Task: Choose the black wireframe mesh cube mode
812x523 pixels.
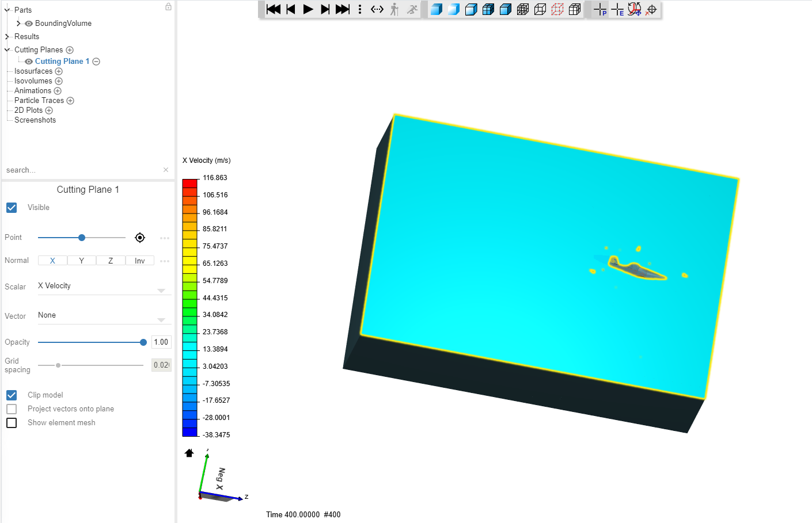Action: (x=523, y=9)
